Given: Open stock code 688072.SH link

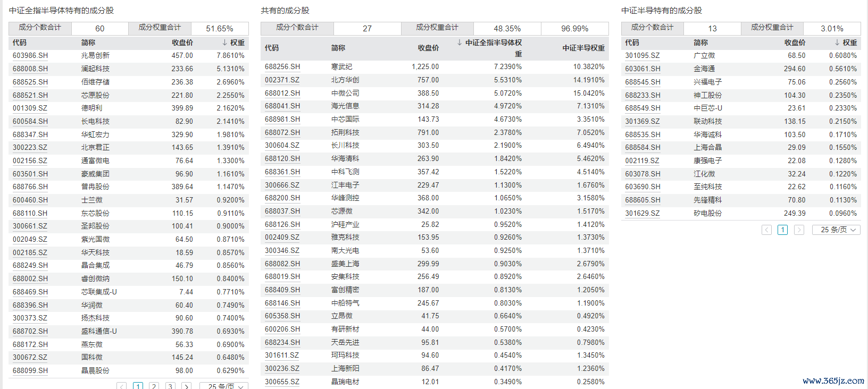Looking at the screenshot, I should pos(282,133).
